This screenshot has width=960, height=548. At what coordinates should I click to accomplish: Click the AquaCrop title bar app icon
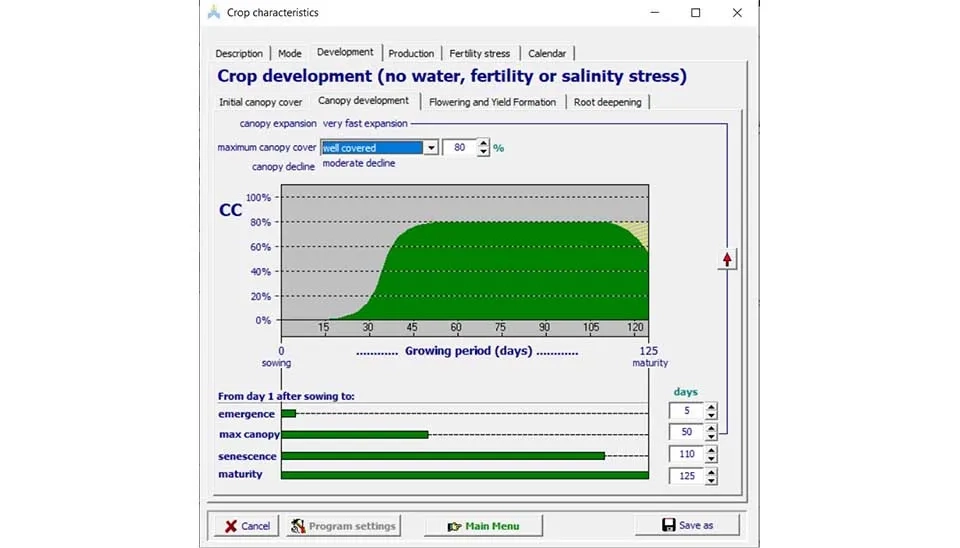214,13
